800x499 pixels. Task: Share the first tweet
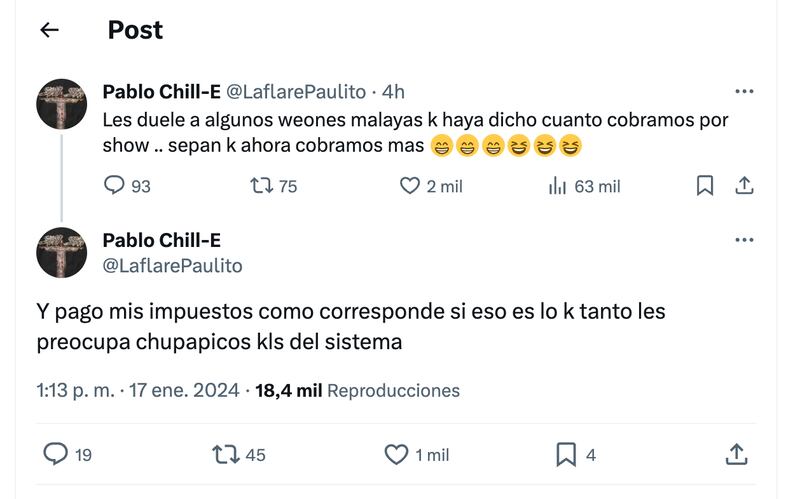click(744, 186)
